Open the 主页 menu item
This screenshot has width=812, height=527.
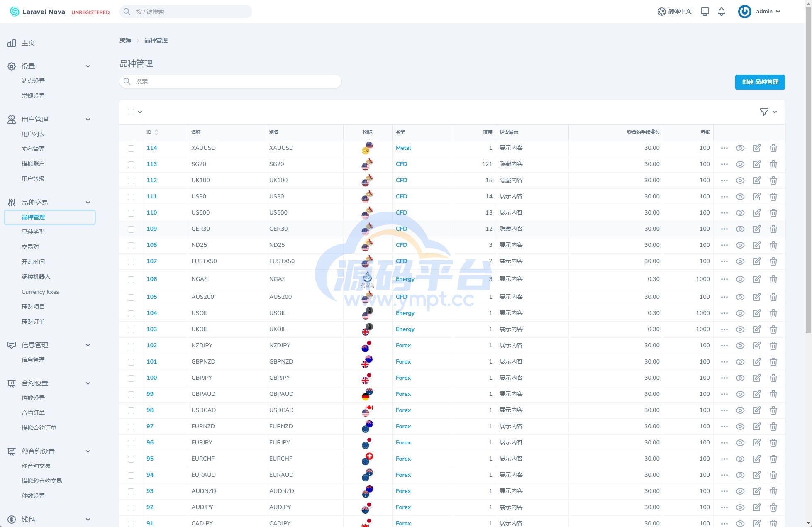(28, 43)
